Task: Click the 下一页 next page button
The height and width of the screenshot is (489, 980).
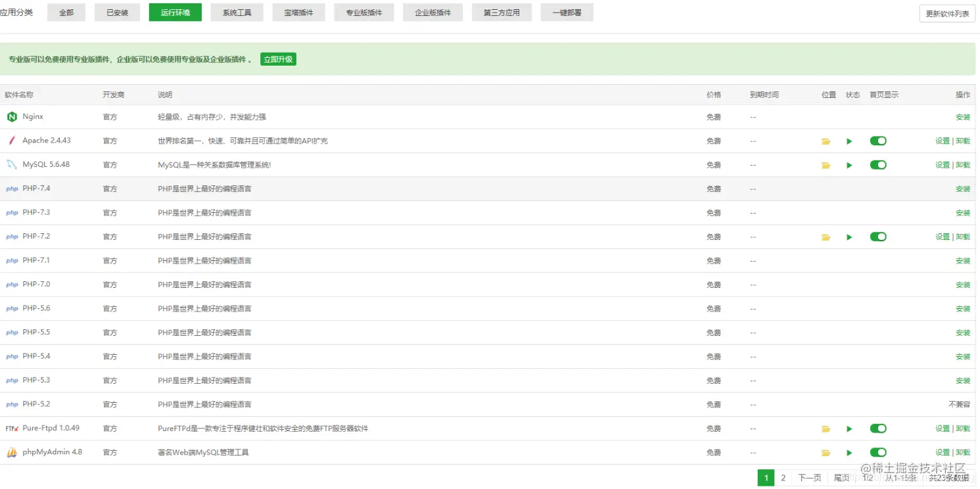Action: pyautogui.click(x=809, y=478)
